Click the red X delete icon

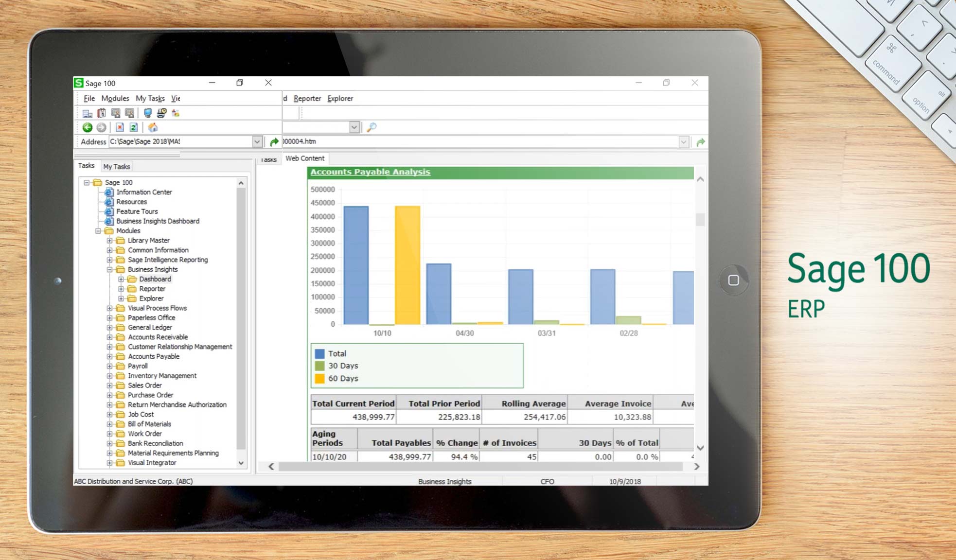[119, 127]
